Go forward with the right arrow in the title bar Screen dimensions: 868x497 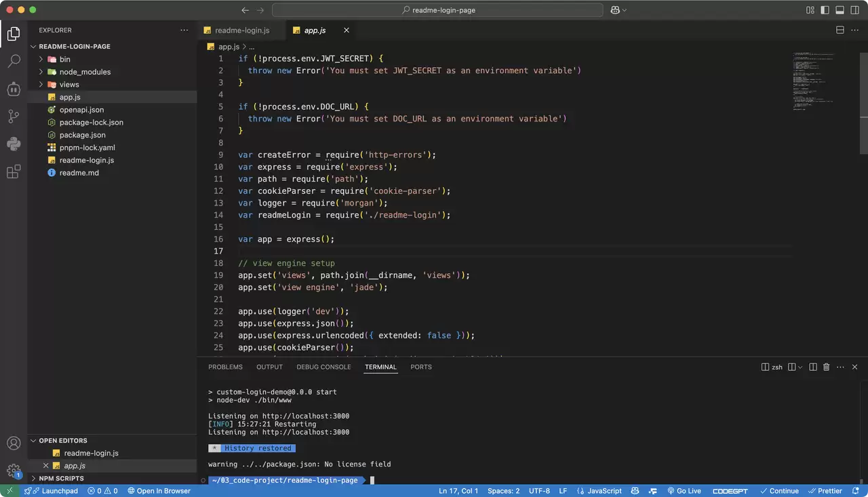pyautogui.click(x=261, y=10)
